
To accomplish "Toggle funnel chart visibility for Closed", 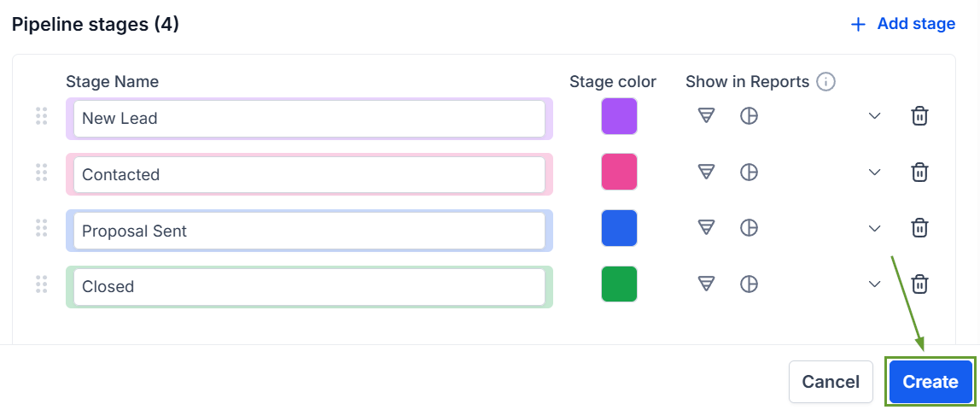I will 706,284.
